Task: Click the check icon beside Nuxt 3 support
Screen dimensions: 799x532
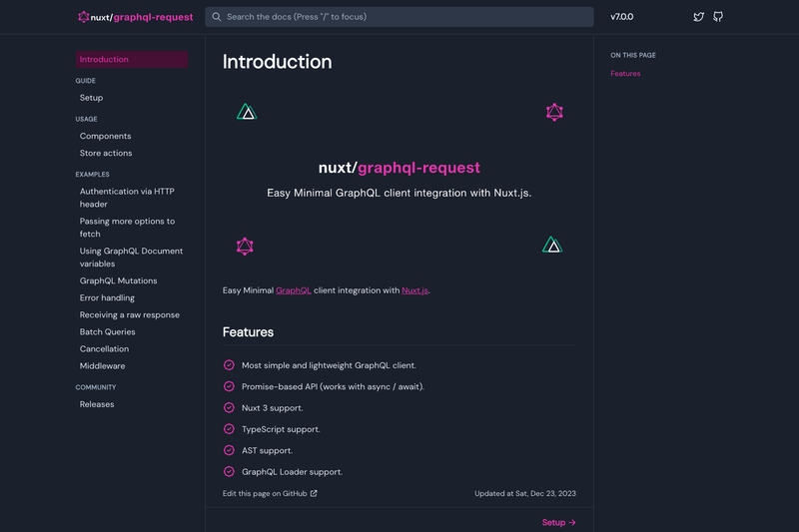Action: tap(229, 408)
